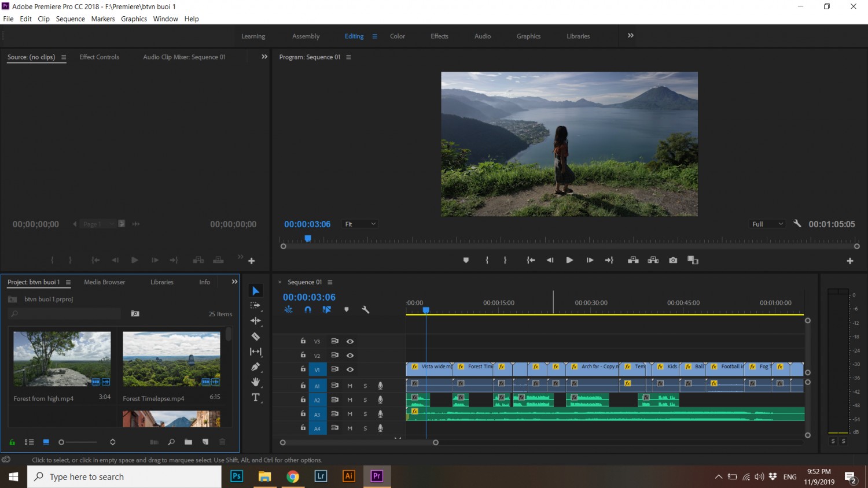Mute audio track A1
This screenshot has width=868, height=488.
coord(350,386)
